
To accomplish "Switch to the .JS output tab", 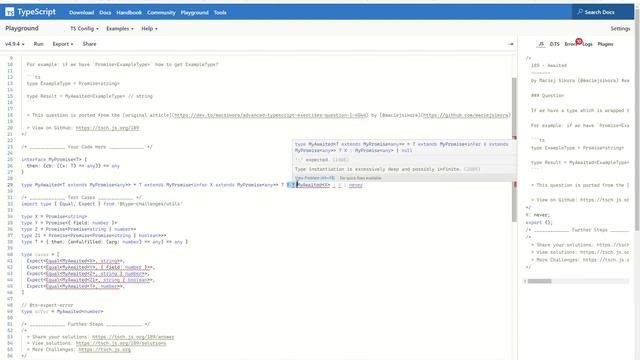I will point(541,44).
